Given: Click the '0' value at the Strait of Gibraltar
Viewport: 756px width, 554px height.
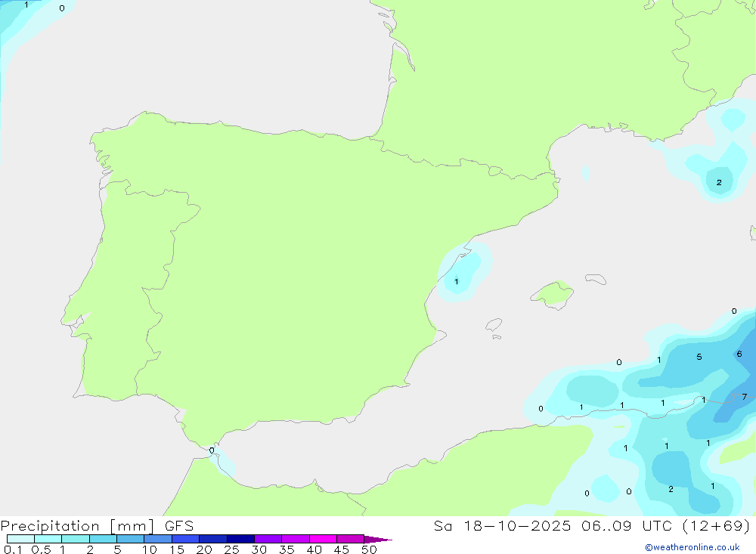Looking at the screenshot, I should 212,450.
